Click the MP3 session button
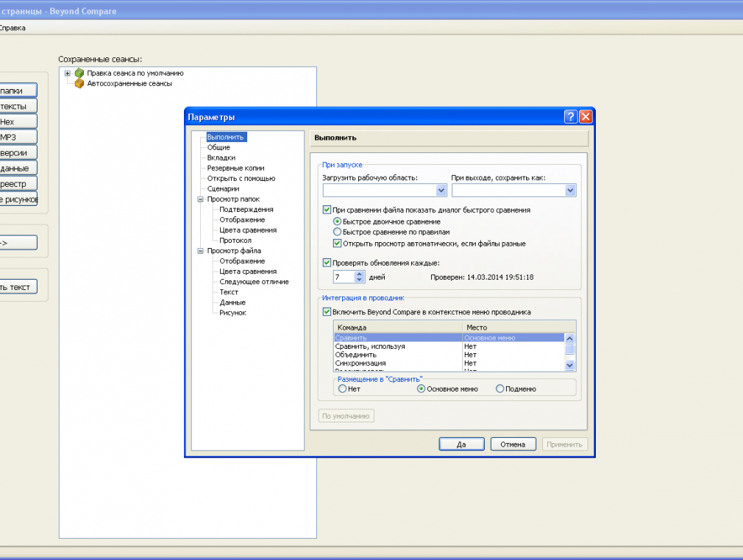743x560 pixels. click(x=18, y=137)
